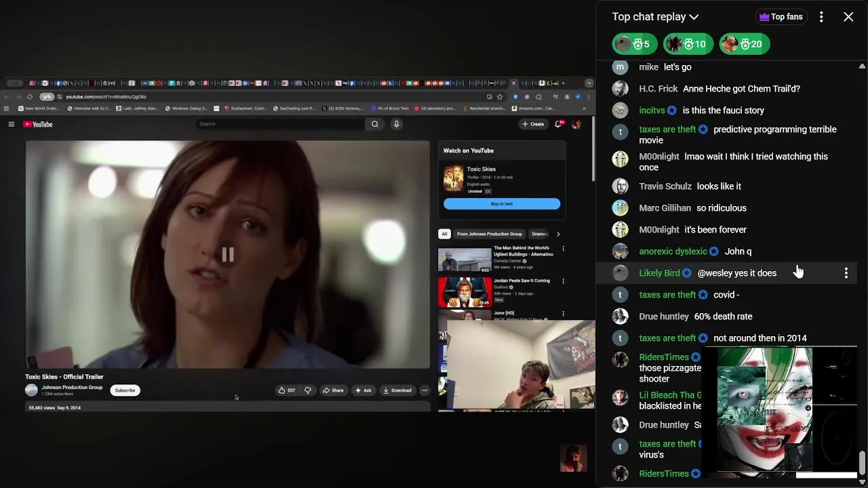The image size is (868, 488).
Task: Pause the Toxic Skies trailer
Action: [228, 254]
